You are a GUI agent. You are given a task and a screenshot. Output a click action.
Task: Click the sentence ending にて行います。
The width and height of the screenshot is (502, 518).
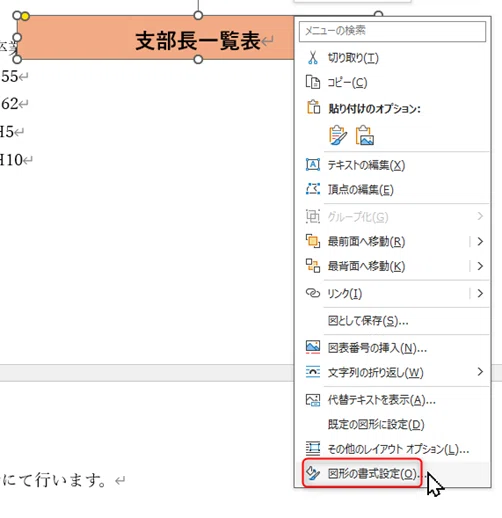click(x=54, y=480)
